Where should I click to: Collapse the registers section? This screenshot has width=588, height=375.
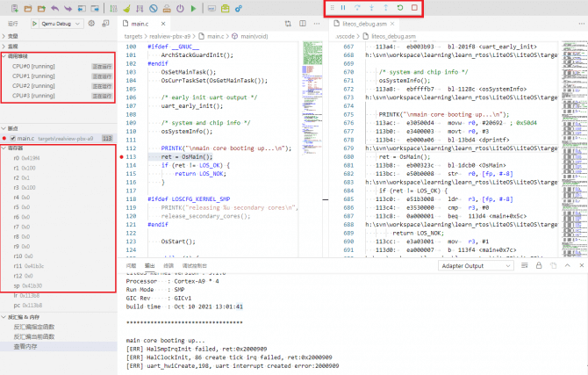58,148
